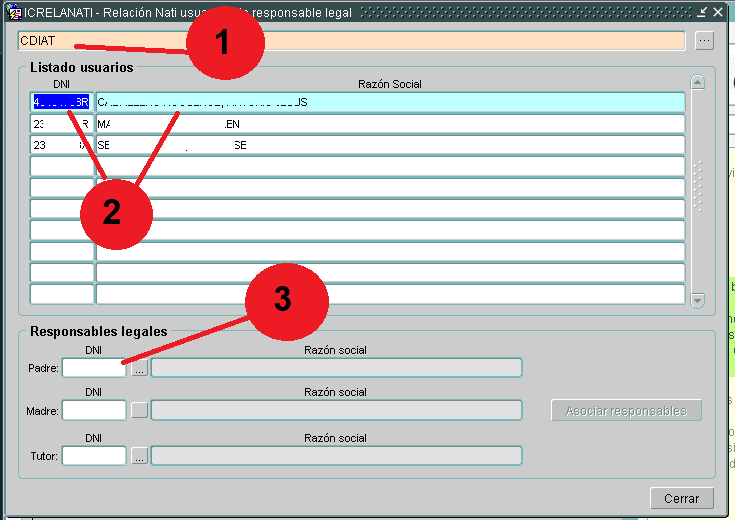Click the scroll up arrow of user list
Image resolution: width=735 pixels, height=520 pixels.
[x=698, y=83]
